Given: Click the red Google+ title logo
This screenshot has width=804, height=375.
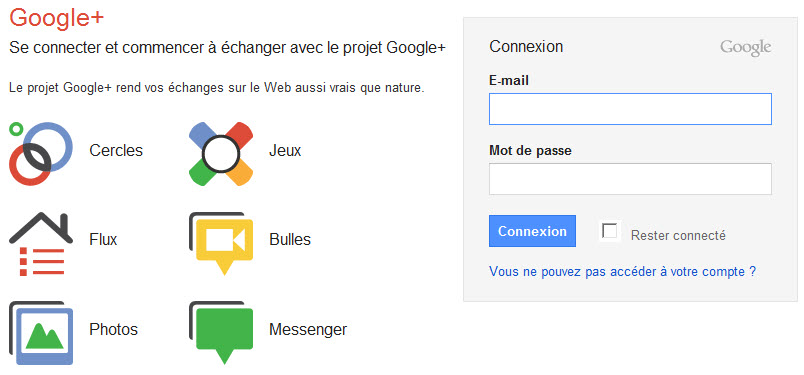Looking at the screenshot, I should point(56,17).
